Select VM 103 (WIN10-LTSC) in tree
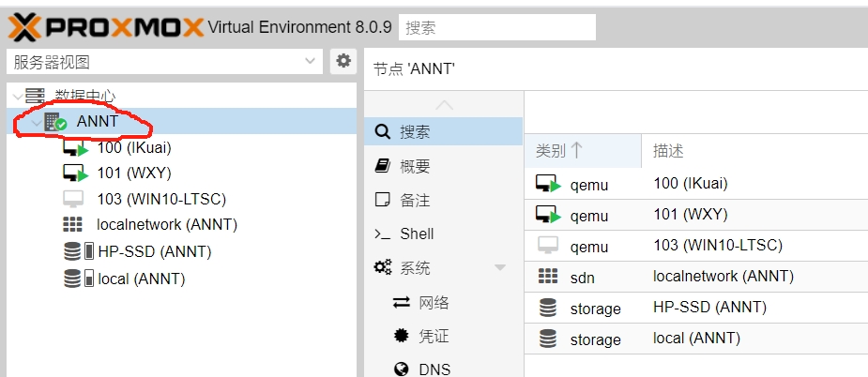 tap(161, 199)
